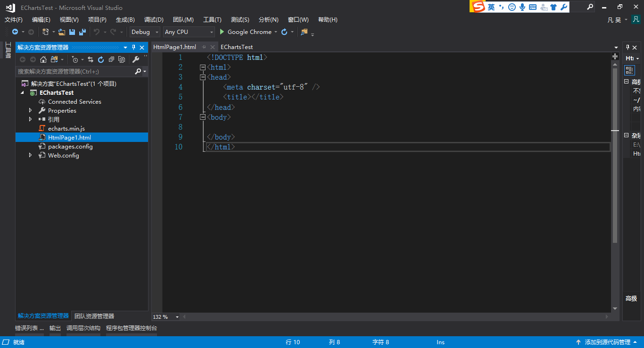Click the Quick Launch search magnifier
This screenshot has width=644, height=348.
pyautogui.click(x=590, y=7)
